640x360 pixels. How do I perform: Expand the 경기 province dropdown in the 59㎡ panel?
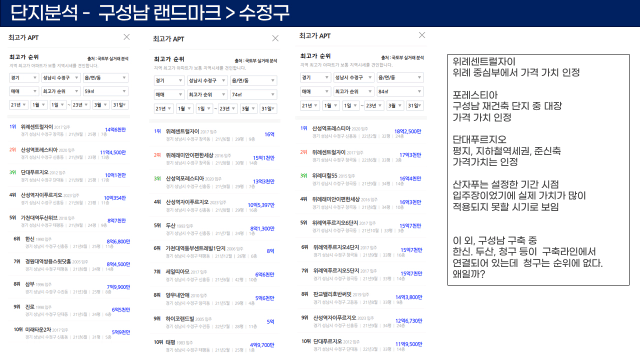(x=24, y=78)
